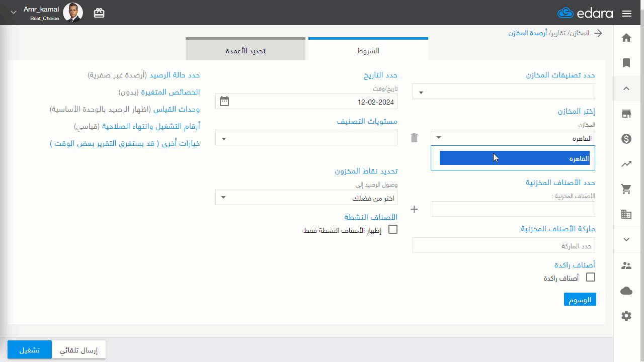Open the trending chart sidebar icon
Viewport: 644px width, 362px height.
[x=626, y=164]
